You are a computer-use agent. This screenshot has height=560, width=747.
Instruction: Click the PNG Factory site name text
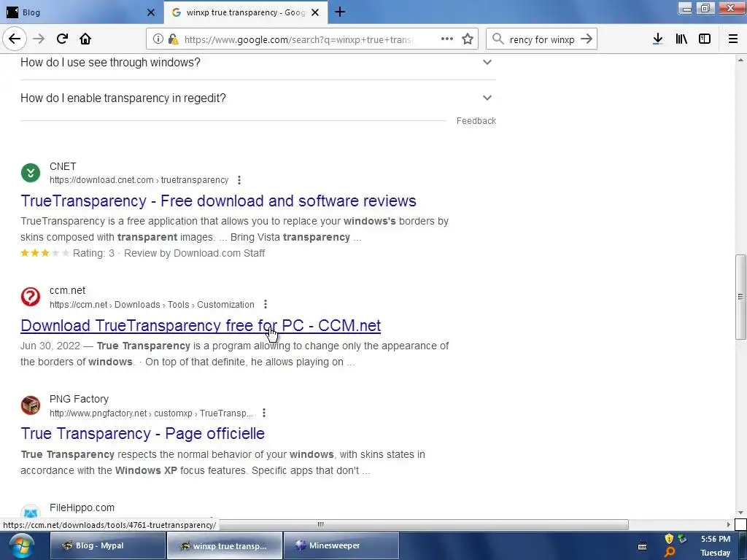click(x=79, y=399)
